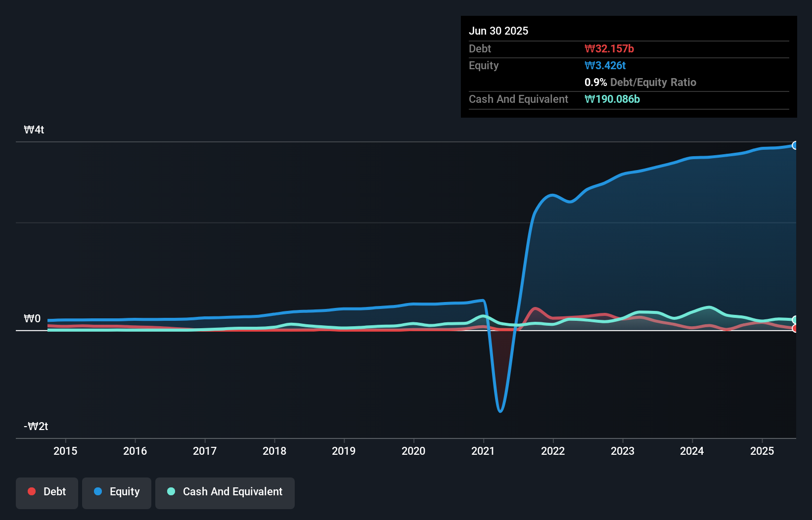Screen dimensions: 812x520
Task: Click the ₩3.426t Equity value
Action: coord(605,65)
